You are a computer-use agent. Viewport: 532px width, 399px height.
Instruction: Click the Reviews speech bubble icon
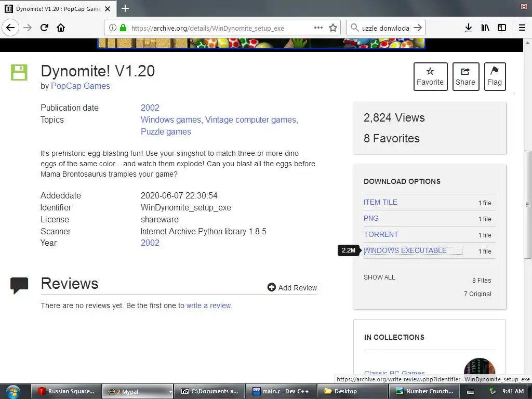pos(19,285)
